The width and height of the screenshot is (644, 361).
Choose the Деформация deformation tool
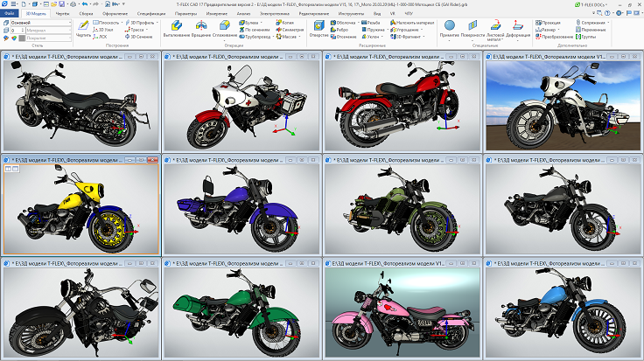(518, 29)
